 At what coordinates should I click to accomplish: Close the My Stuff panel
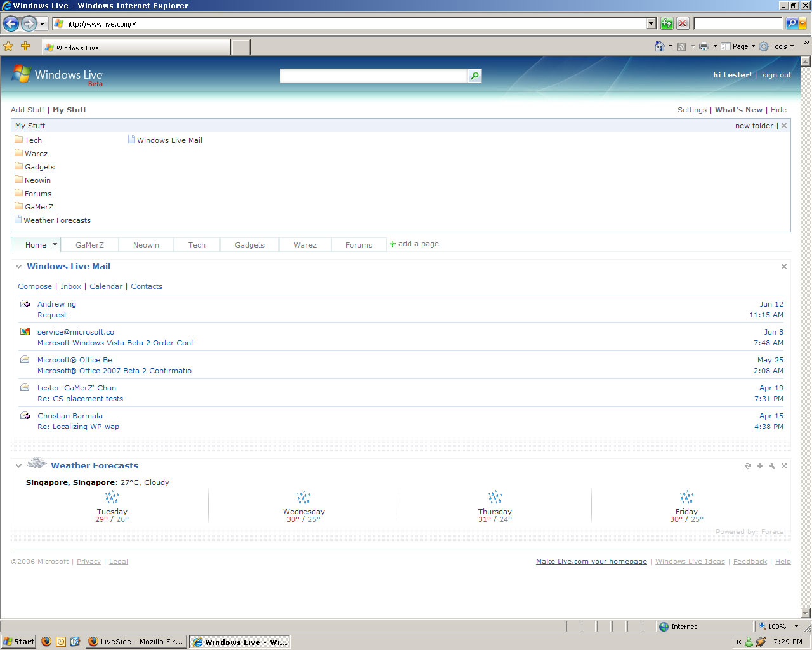coord(784,126)
